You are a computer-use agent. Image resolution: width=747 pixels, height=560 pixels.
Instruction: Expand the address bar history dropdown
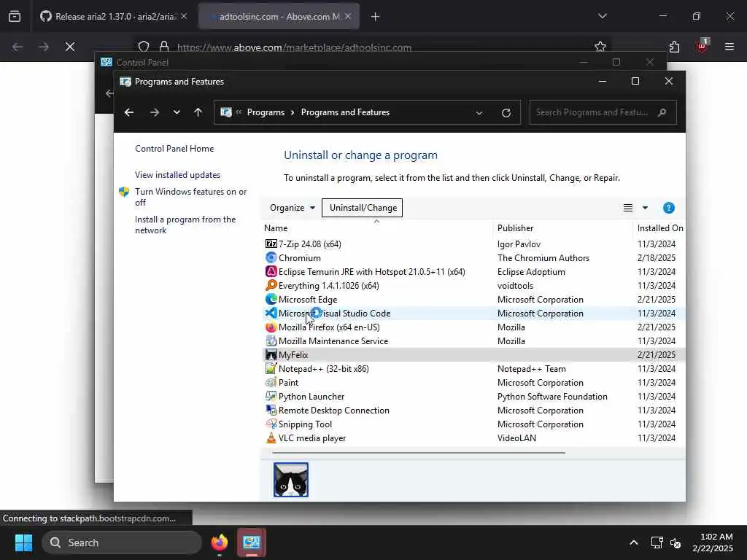click(x=479, y=113)
